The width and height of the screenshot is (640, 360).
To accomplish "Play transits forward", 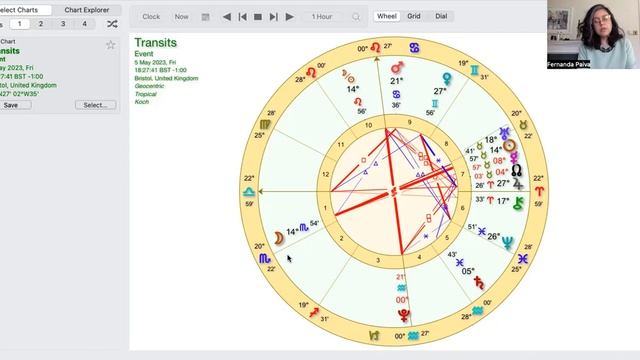I will pyautogui.click(x=289, y=17).
